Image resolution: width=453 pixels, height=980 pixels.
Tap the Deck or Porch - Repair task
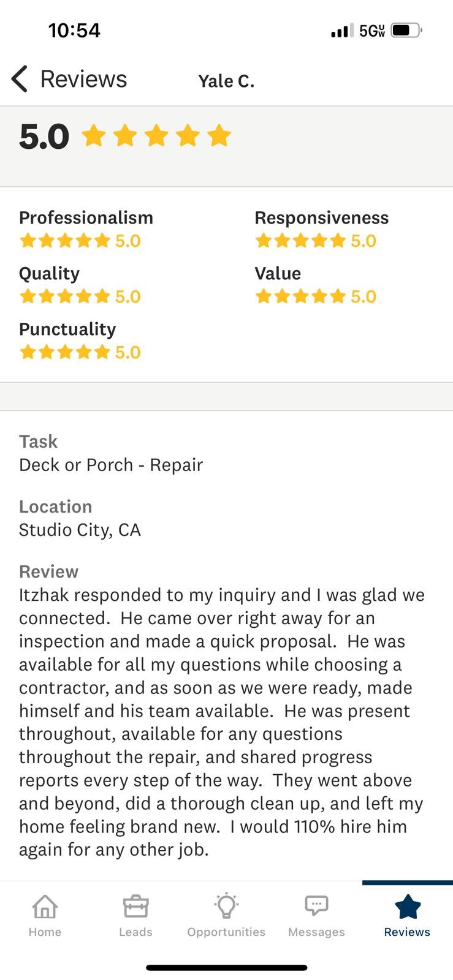(x=111, y=465)
